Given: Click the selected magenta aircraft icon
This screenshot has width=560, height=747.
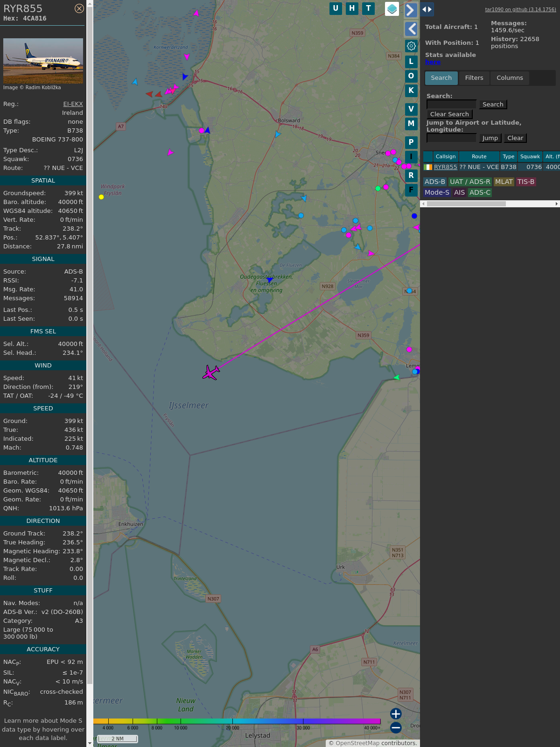Looking at the screenshot, I should coord(211,373).
